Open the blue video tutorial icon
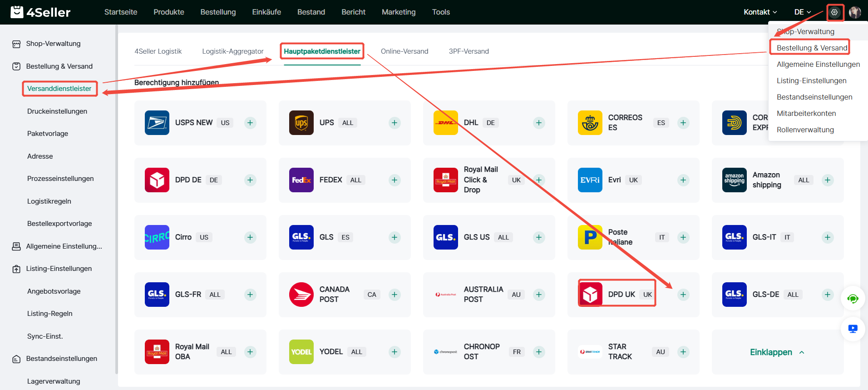Image resolution: width=868 pixels, height=390 pixels. point(853,329)
